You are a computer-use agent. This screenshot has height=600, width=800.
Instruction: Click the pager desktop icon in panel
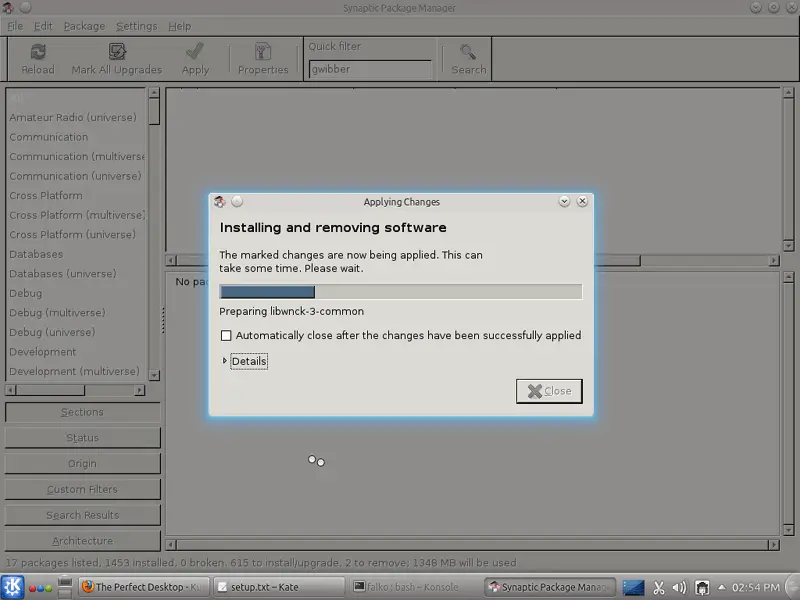pyautogui.click(x=65, y=587)
